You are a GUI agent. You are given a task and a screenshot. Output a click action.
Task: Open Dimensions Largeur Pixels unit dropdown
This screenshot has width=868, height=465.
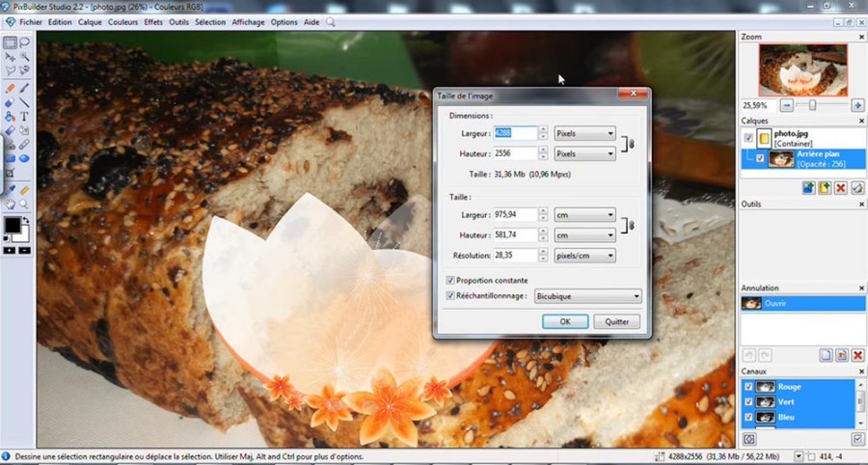(584, 133)
